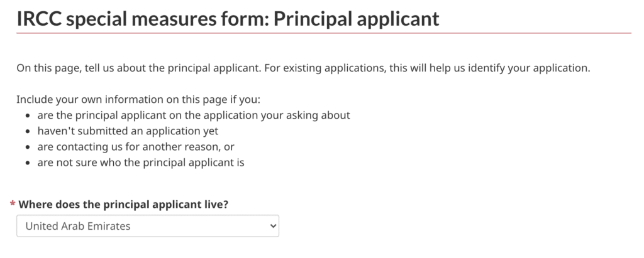
Task: Click the 'Include your own information' line
Action: 133,100
